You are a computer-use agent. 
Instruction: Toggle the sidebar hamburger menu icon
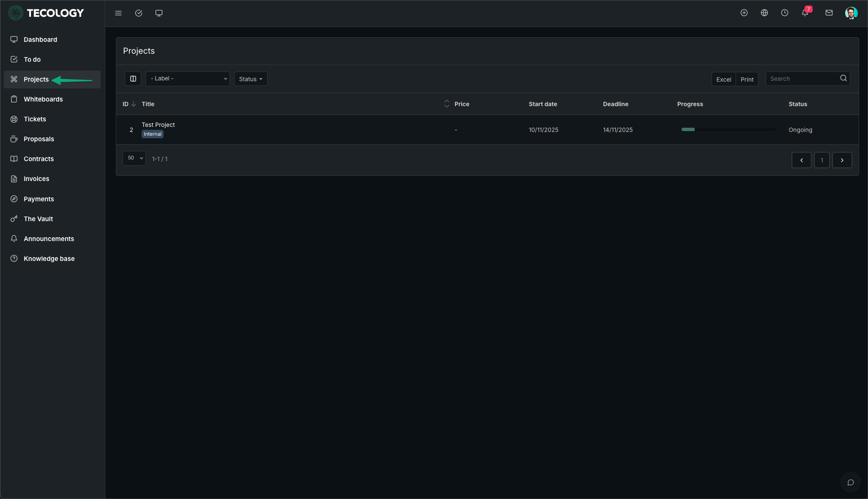[118, 13]
